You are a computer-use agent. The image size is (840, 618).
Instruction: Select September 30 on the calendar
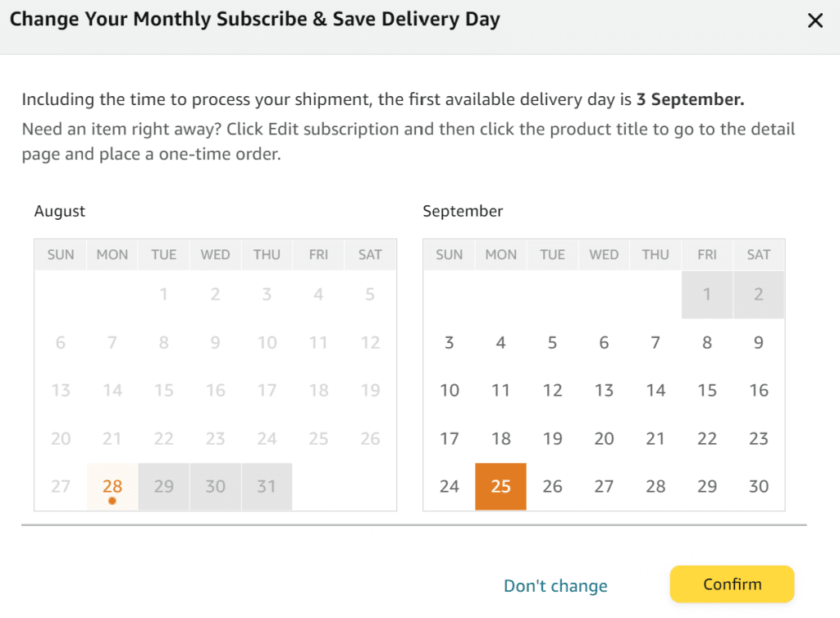coord(758,486)
